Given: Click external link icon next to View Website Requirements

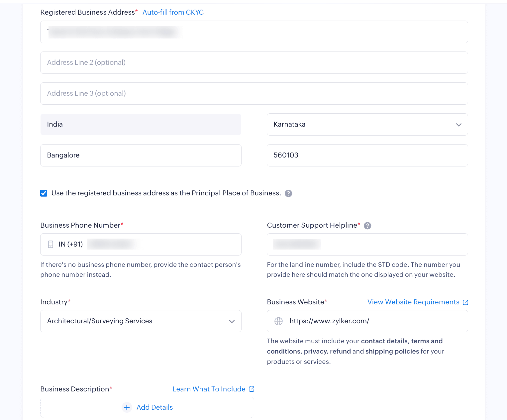Looking at the screenshot, I should 465,302.
